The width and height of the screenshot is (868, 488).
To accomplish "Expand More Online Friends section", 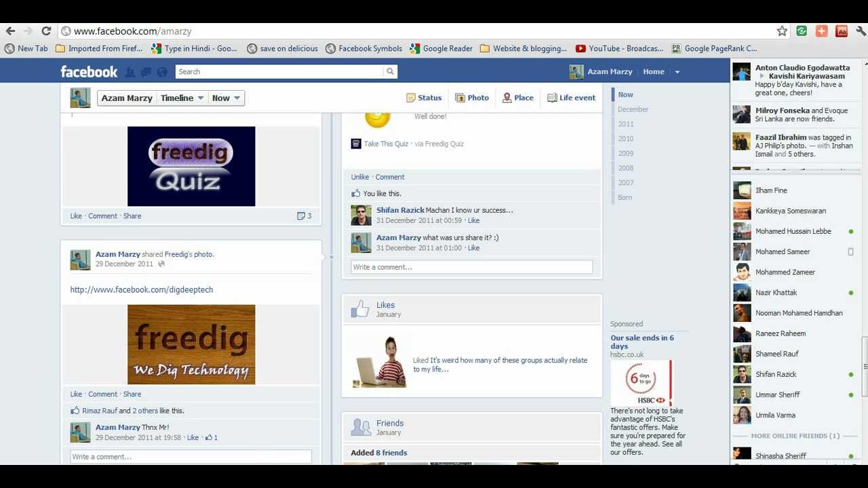I will [795, 436].
